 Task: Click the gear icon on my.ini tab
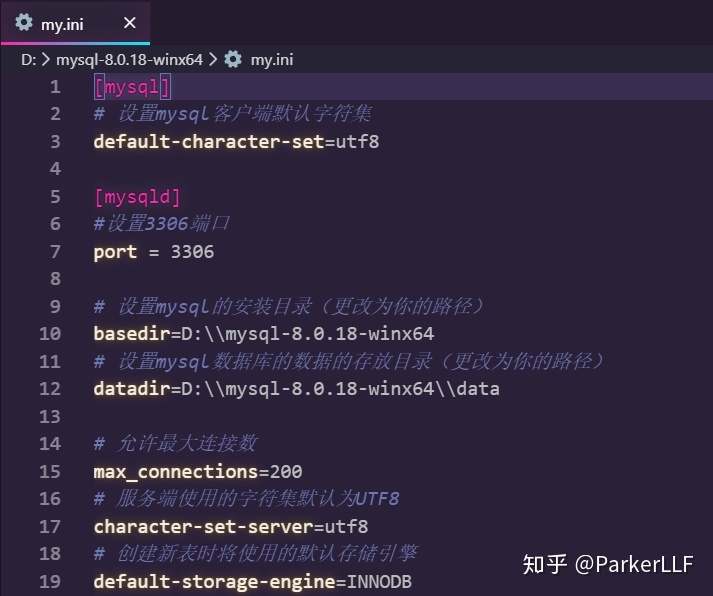24,22
